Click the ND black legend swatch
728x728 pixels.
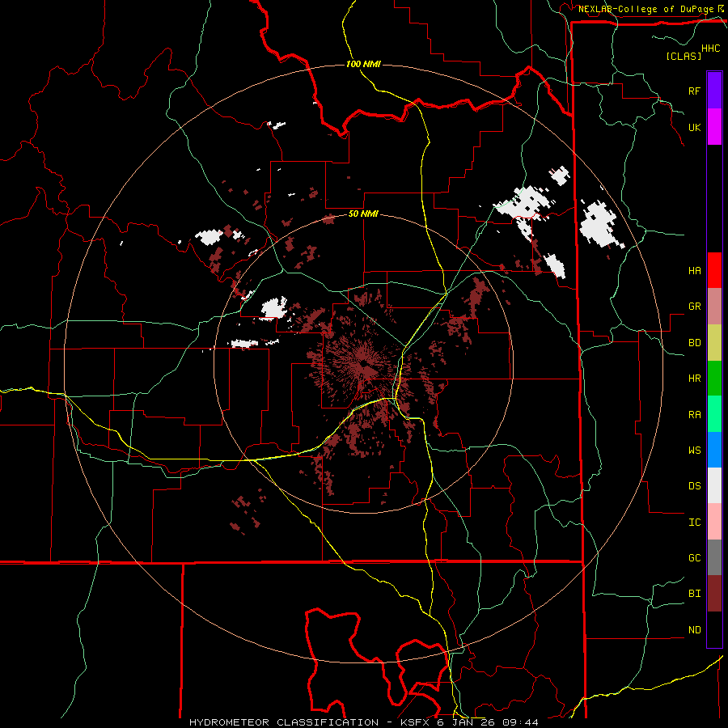point(714,629)
